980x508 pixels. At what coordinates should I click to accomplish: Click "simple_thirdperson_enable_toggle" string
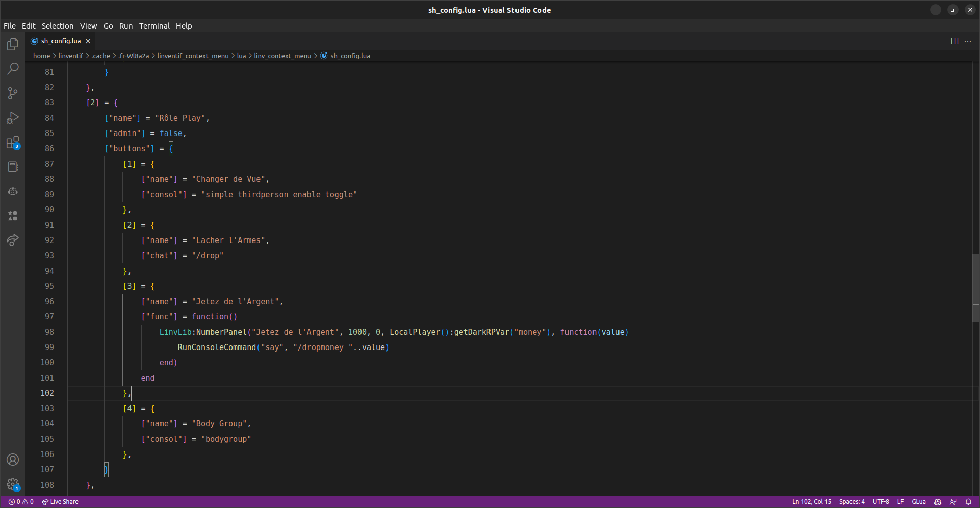point(279,195)
